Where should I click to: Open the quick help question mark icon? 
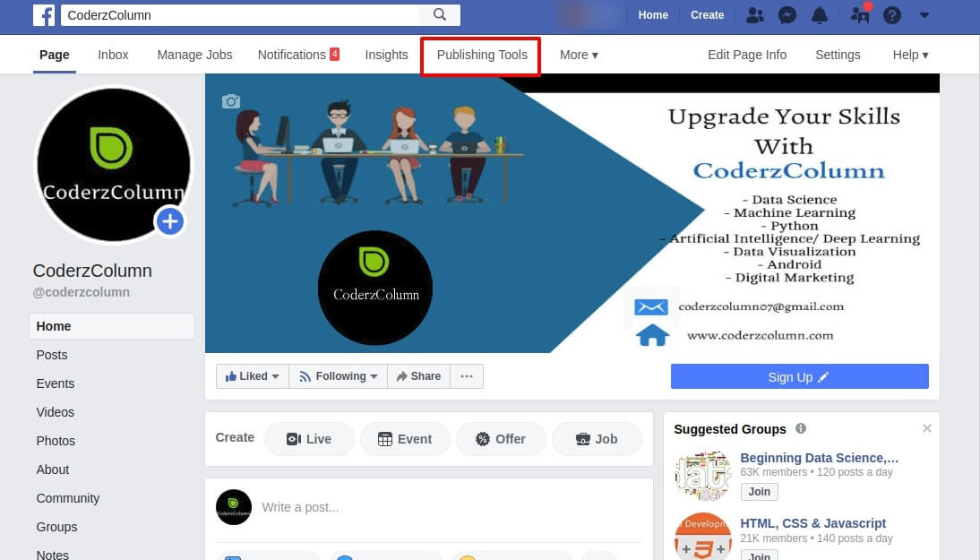[x=892, y=15]
